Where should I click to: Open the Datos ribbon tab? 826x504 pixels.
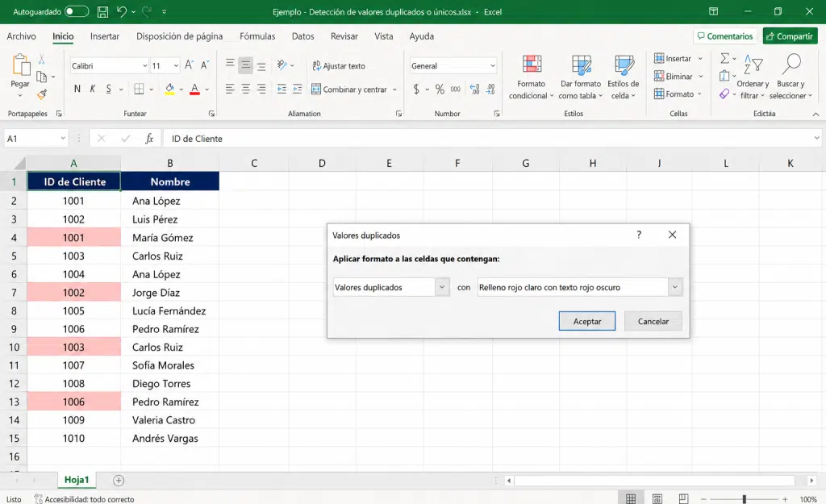pyautogui.click(x=303, y=36)
